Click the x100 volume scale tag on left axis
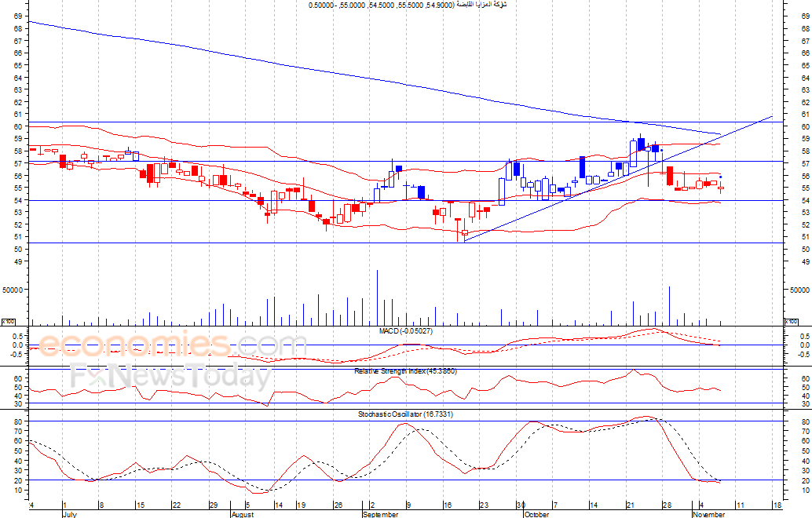The width and height of the screenshot is (812, 518). (9, 321)
